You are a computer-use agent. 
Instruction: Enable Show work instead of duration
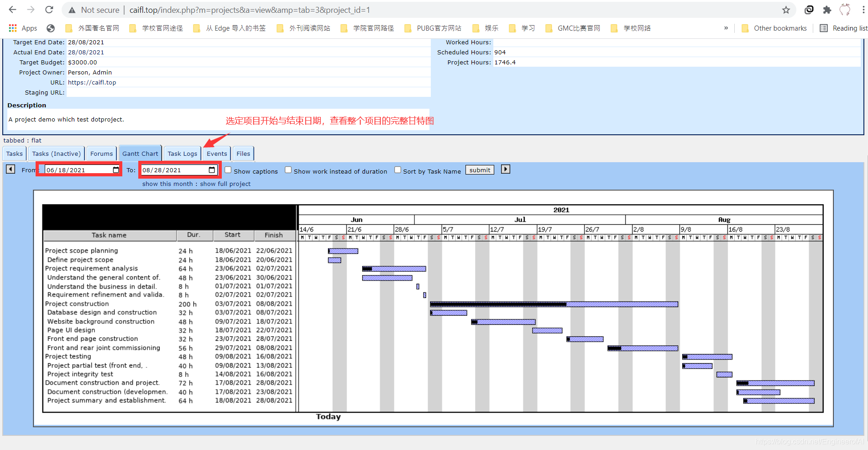[x=288, y=170]
